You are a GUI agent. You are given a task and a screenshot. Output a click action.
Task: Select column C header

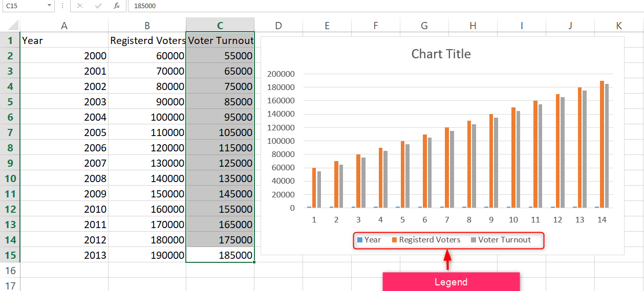pyautogui.click(x=220, y=26)
